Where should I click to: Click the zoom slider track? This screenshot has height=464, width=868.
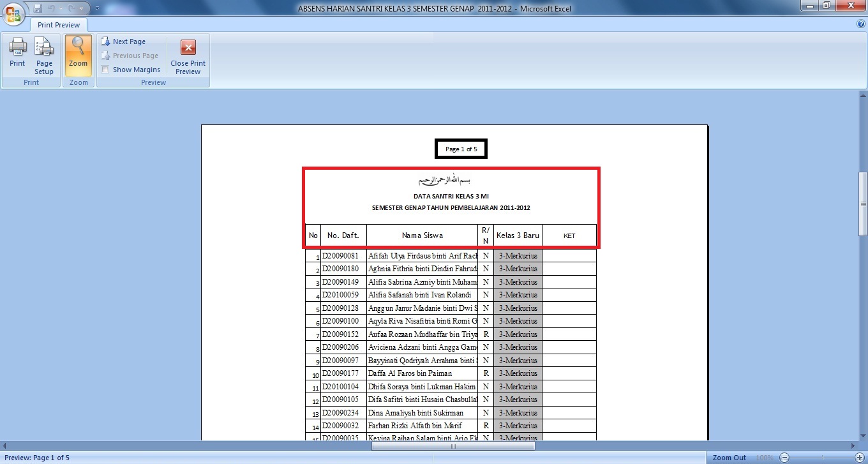coord(823,458)
